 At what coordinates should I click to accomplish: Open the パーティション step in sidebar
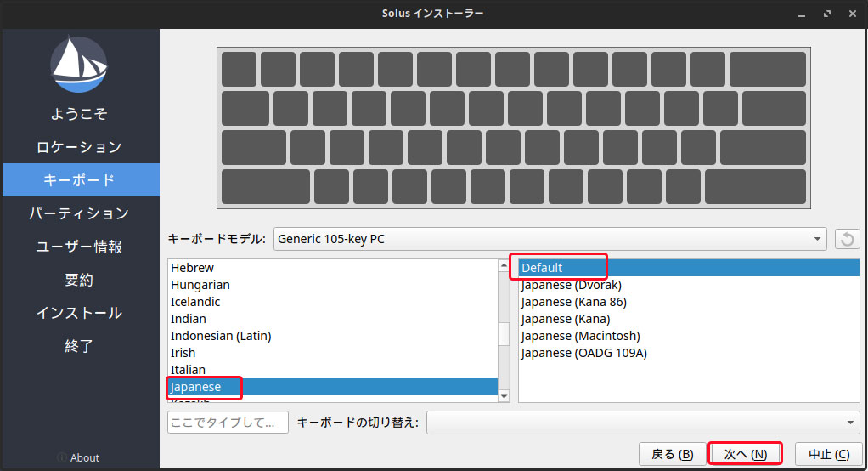(x=79, y=213)
